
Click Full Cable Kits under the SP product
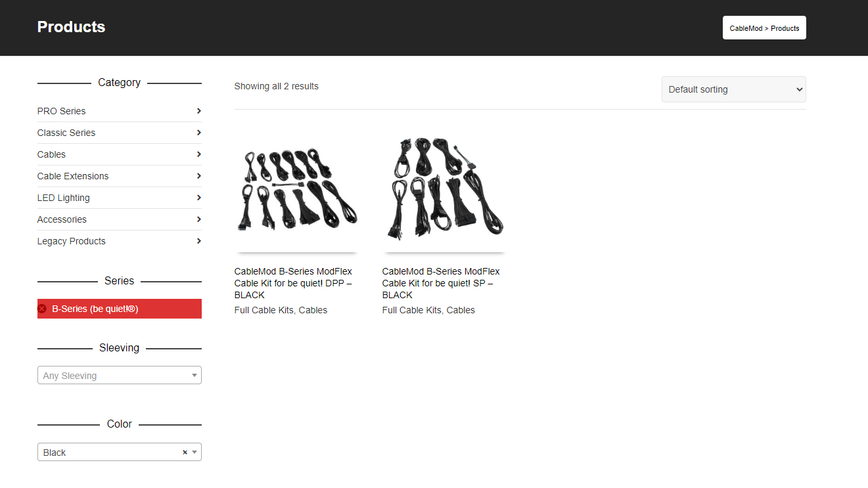[412, 310]
